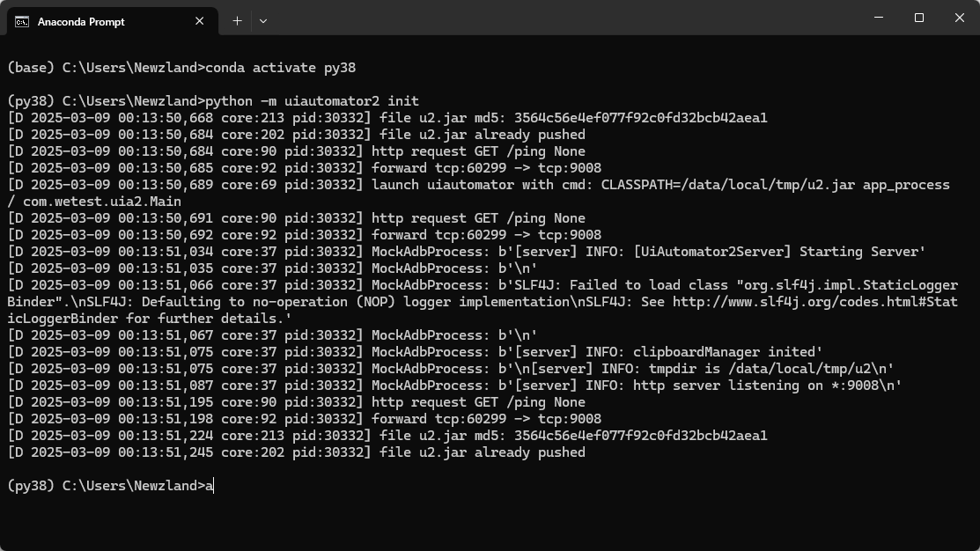Minimize the terminal window
This screenshot has width=980, height=551.
pyautogui.click(x=879, y=18)
